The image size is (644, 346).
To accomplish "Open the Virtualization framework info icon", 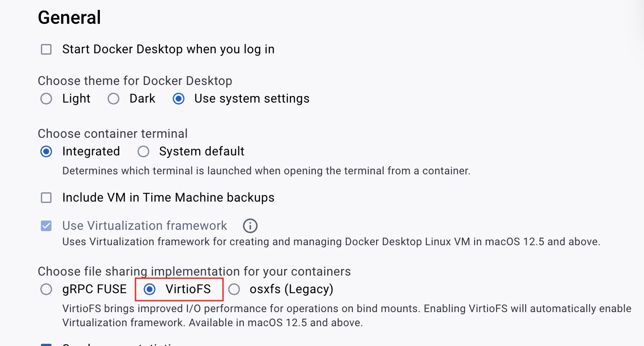I will click(250, 226).
